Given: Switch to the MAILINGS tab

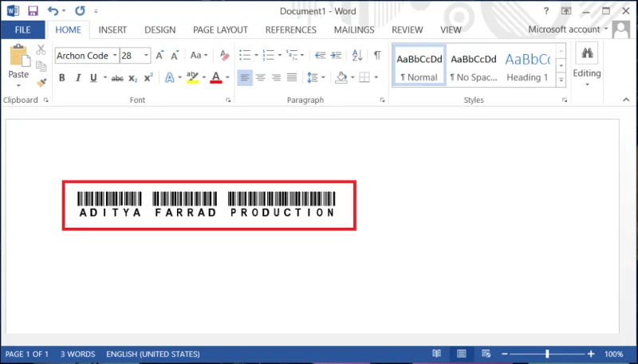Looking at the screenshot, I should (x=354, y=29).
